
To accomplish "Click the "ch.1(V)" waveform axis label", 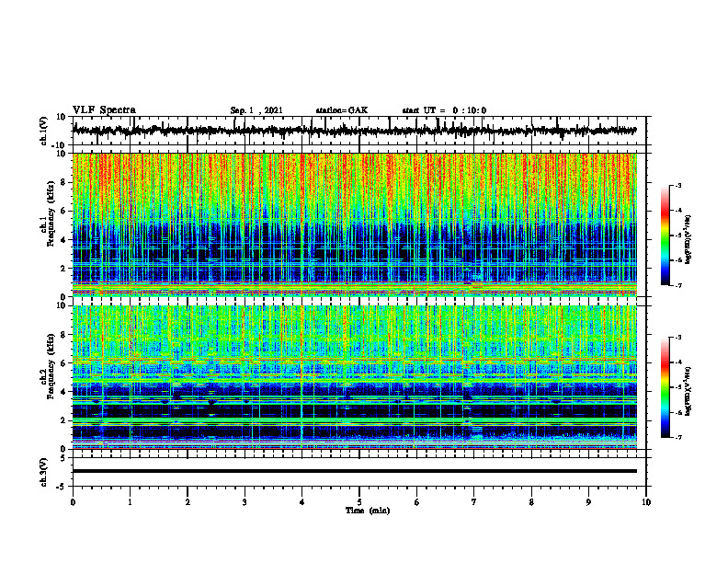I will click(43, 131).
